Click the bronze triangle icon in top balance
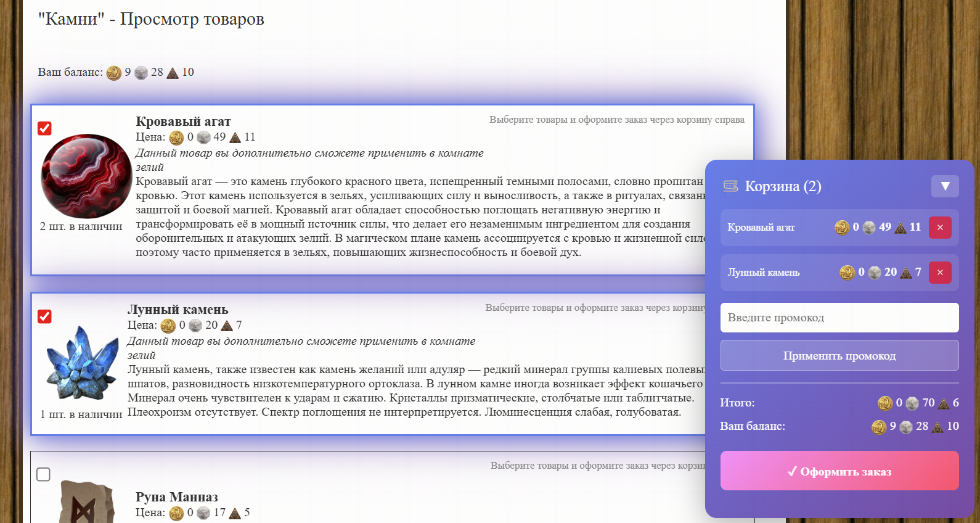The height and width of the screenshot is (523, 980). pos(173,73)
